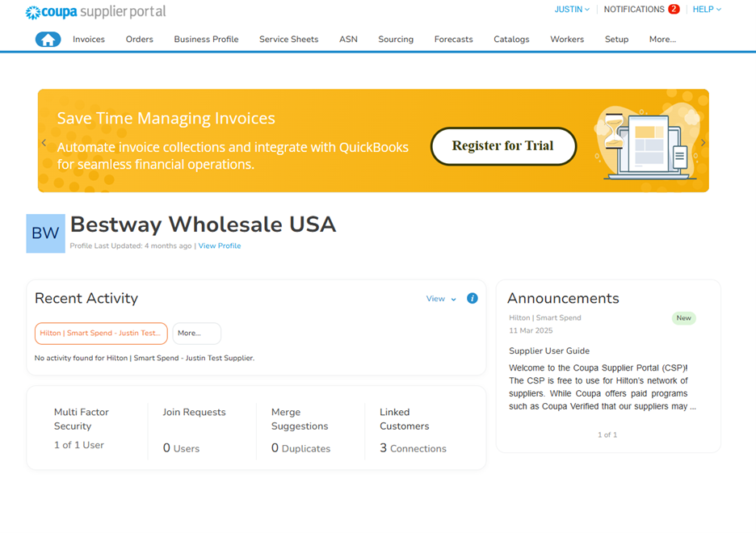This screenshot has height=533, width=756.
Task: Click the blue info icon in Recent Activity
Action: pyautogui.click(x=472, y=299)
